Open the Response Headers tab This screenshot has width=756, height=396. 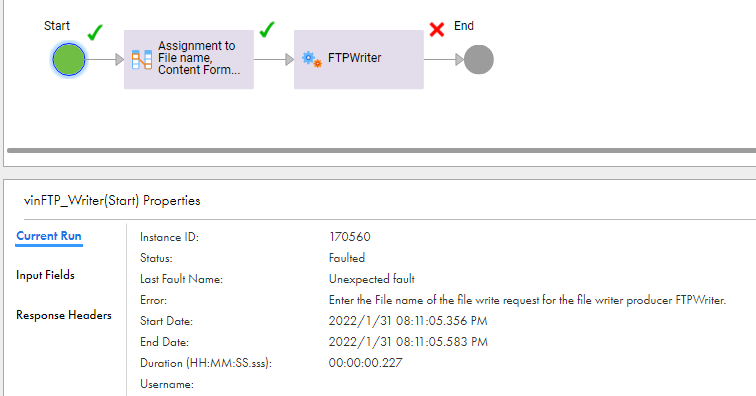64,315
